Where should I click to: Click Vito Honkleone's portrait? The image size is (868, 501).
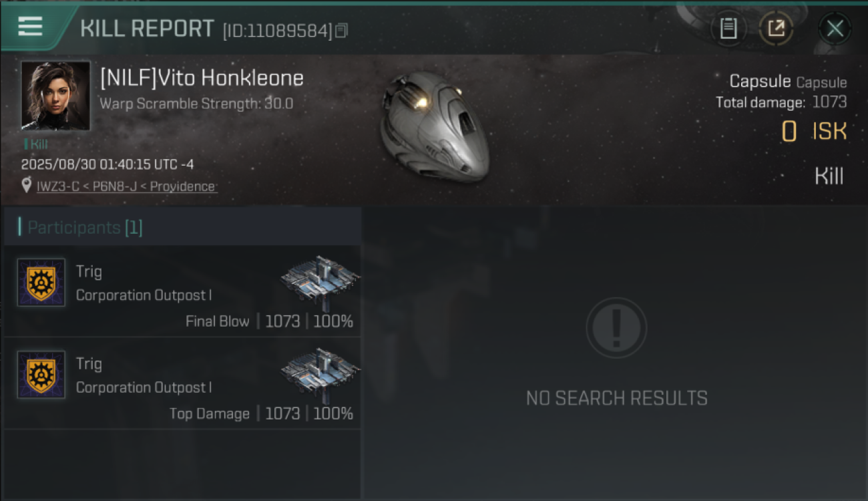click(x=55, y=96)
